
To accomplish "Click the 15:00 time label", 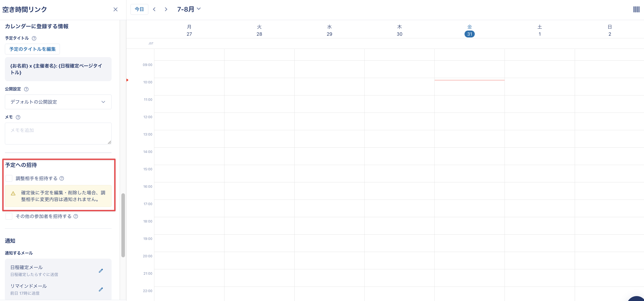I will [x=148, y=169].
